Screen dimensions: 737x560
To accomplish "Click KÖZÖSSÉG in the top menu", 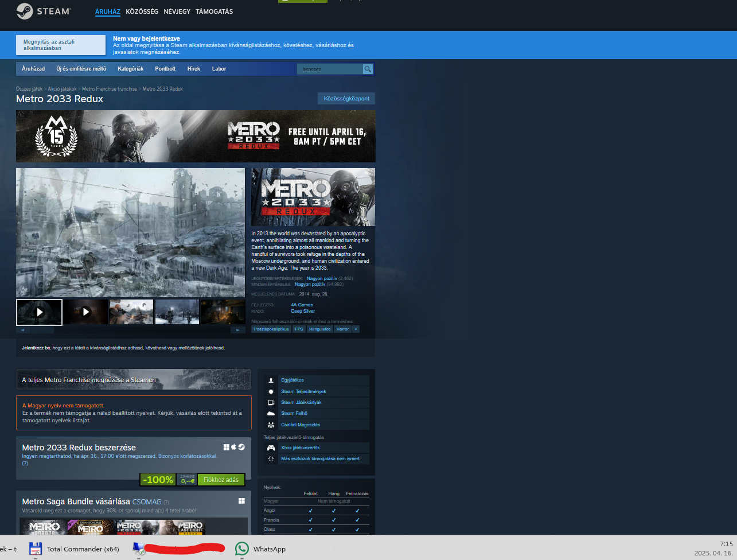I will [142, 11].
